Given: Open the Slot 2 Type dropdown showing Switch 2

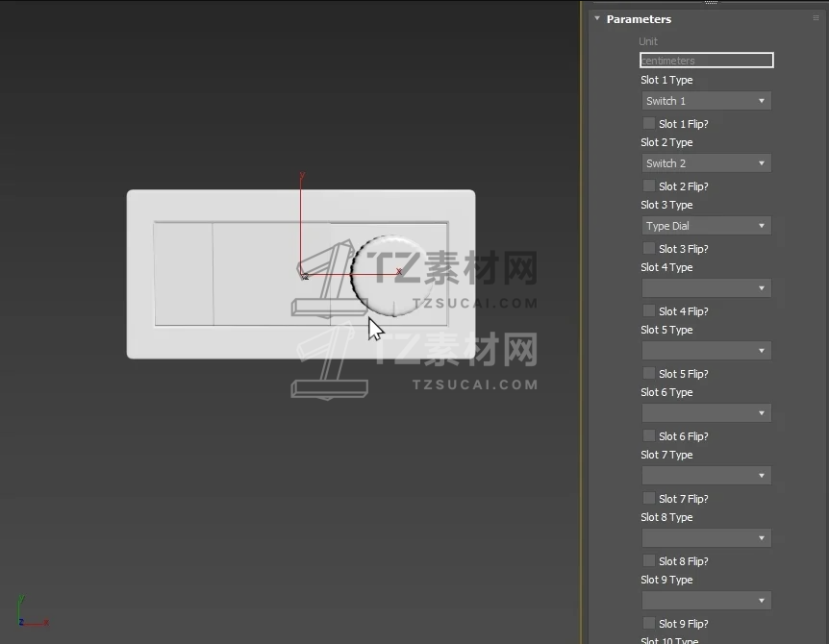Looking at the screenshot, I should tap(706, 163).
